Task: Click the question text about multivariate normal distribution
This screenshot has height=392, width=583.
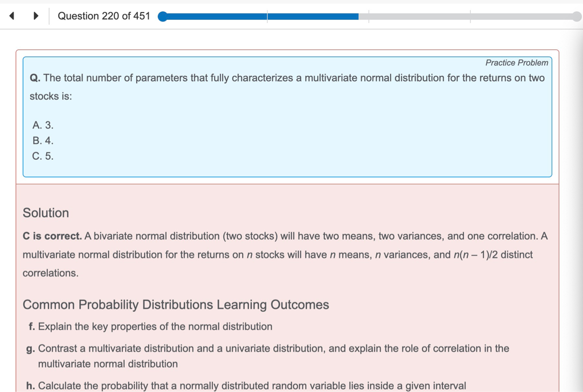Action: 287,79
